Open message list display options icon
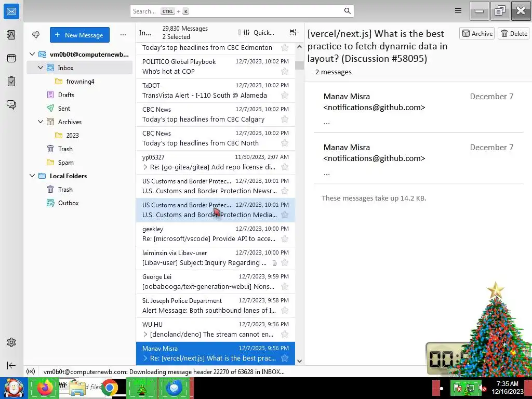This screenshot has width=532, height=399. [293, 32]
